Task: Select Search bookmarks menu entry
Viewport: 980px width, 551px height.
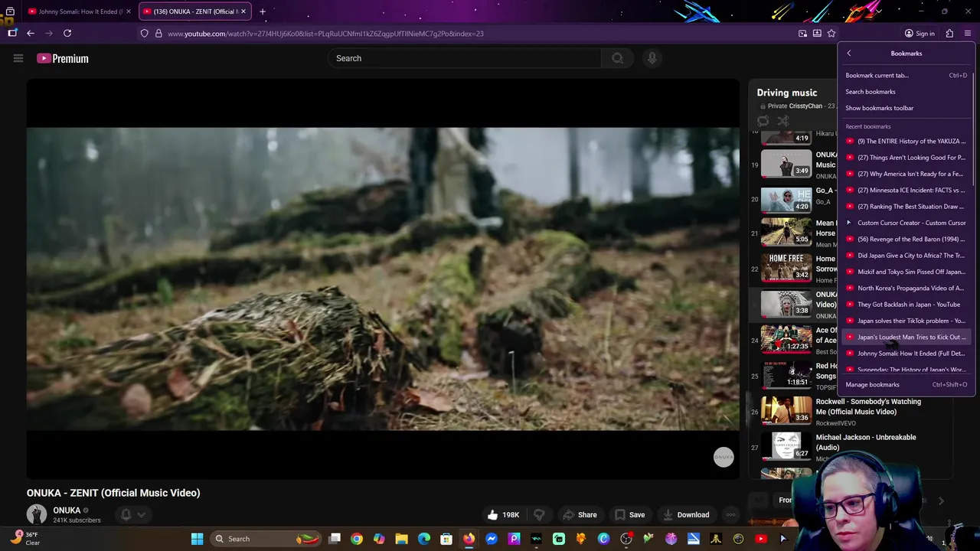Action: (906, 92)
